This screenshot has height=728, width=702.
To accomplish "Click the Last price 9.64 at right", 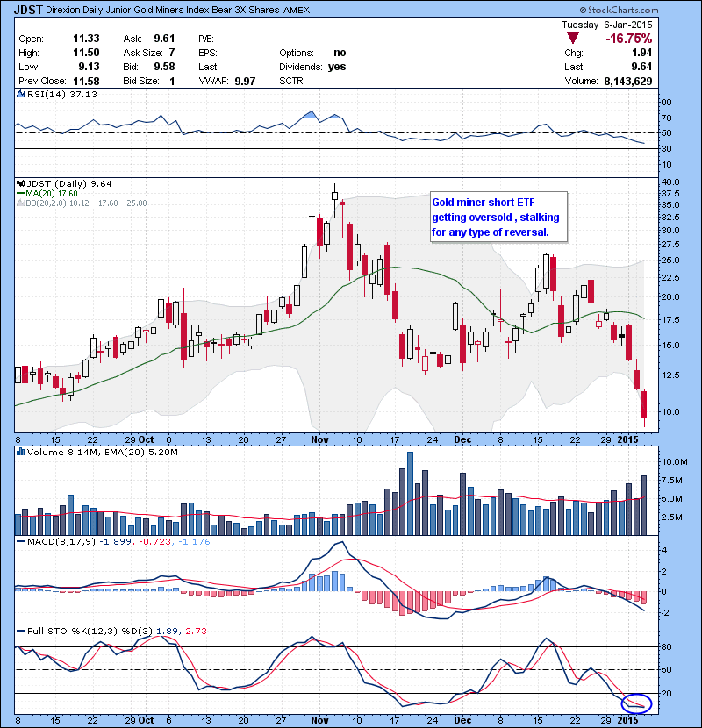I will (641, 67).
